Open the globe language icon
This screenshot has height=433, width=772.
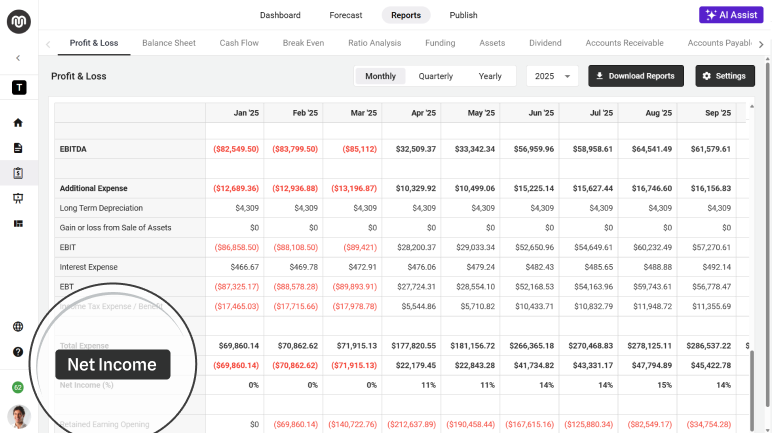click(18, 327)
